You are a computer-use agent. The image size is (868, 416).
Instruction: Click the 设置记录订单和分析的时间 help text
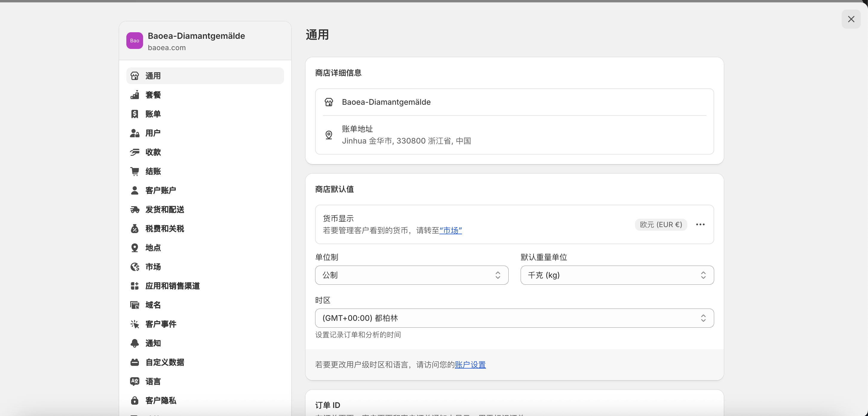click(x=358, y=335)
